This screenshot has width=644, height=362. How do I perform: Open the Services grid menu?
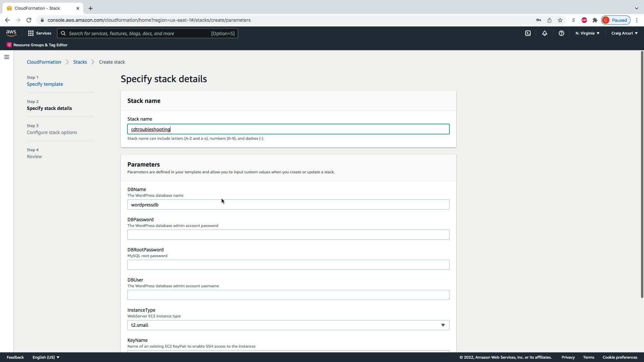[x=40, y=33]
